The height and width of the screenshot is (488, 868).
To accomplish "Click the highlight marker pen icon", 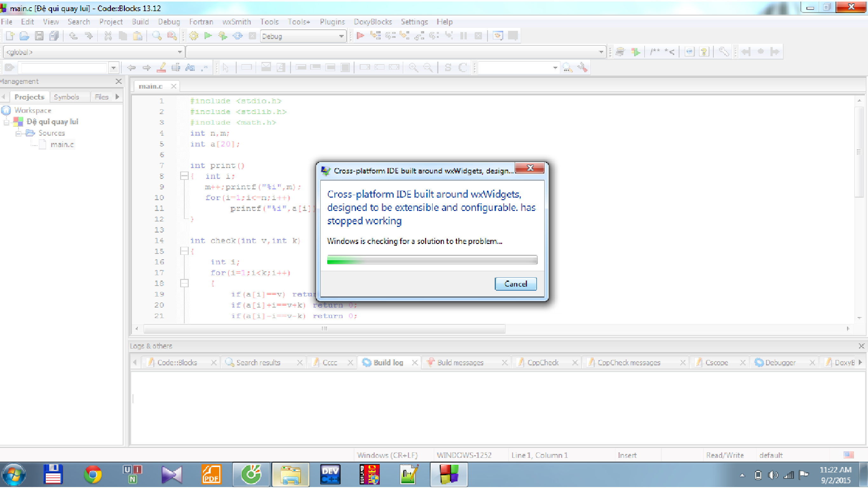I will 161,68.
